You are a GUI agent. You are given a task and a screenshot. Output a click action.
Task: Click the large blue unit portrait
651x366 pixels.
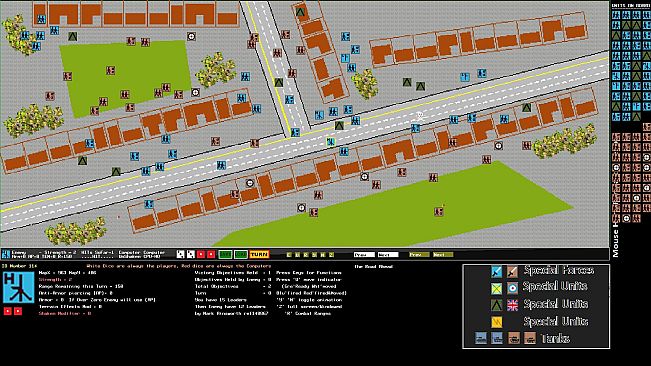coord(18,287)
